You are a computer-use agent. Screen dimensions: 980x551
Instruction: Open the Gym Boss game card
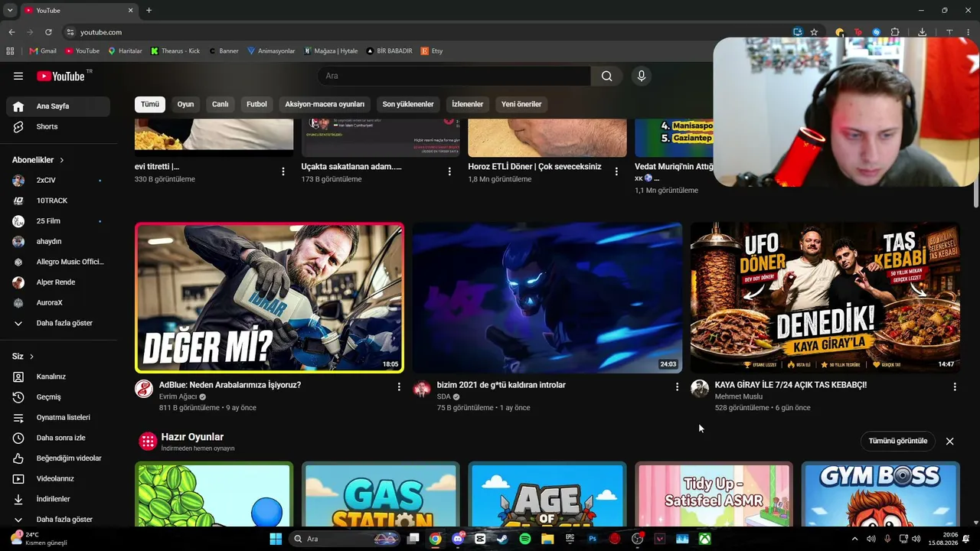point(880,494)
